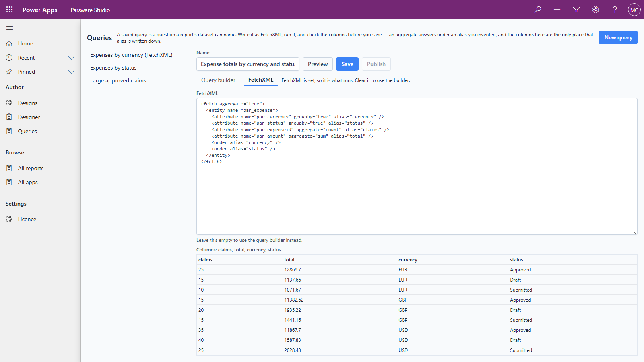Open the filter funnel icon
Viewport: 644px width, 362px height.
coord(576,10)
